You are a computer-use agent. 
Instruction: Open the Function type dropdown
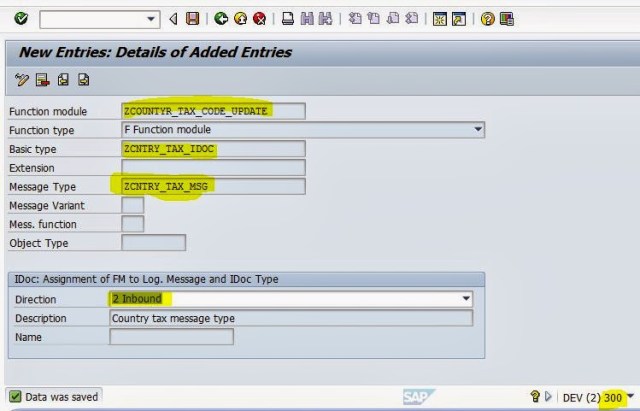[x=478, y=129]
